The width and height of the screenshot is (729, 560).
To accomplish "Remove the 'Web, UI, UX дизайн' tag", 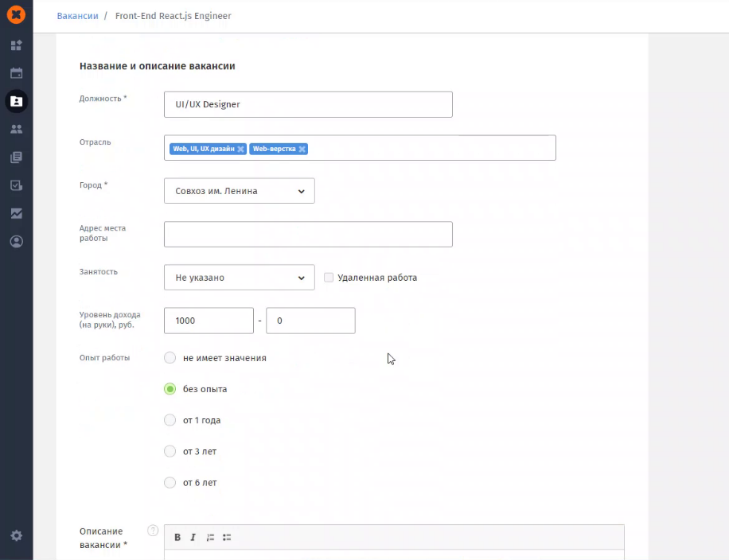I will pos(240,150).
